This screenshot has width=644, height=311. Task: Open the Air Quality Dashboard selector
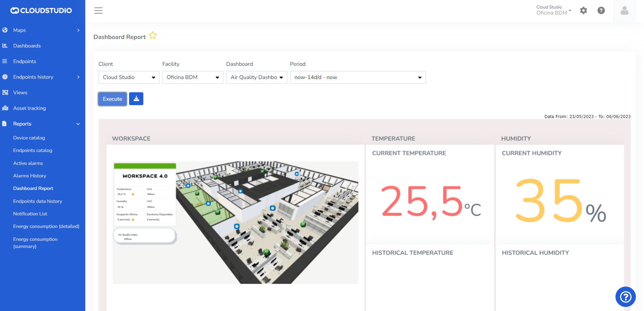[256, 77]
